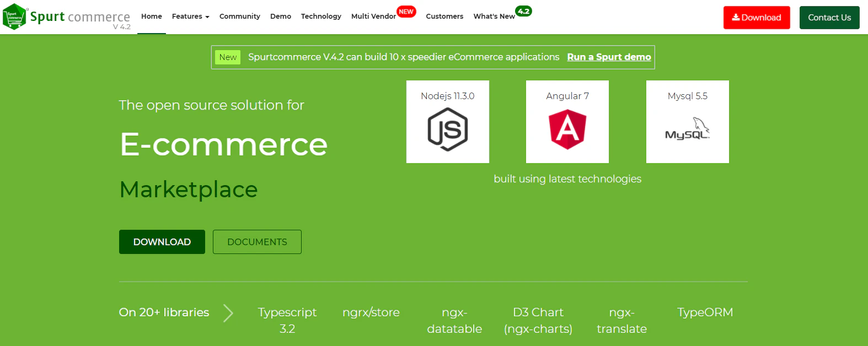The width and height of the screenshot is (868, 346).
Task: Click the Contact Us button
Action: tap(829, 18)
